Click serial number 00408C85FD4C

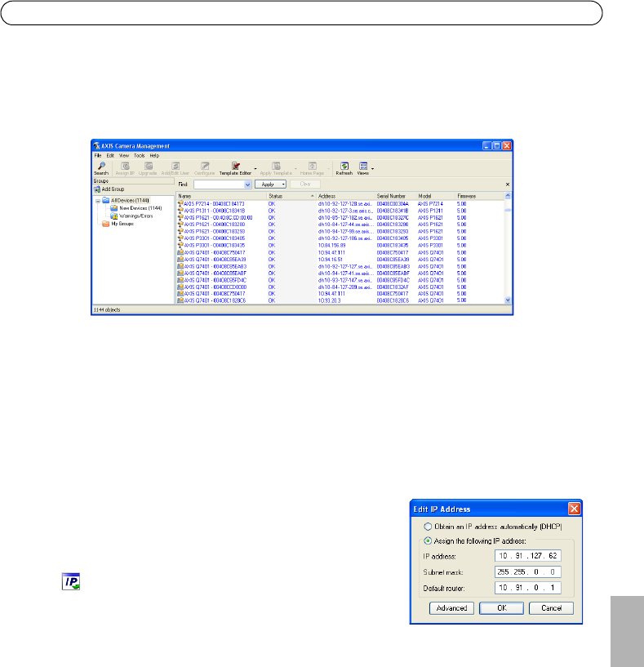[x=393, y=280]
